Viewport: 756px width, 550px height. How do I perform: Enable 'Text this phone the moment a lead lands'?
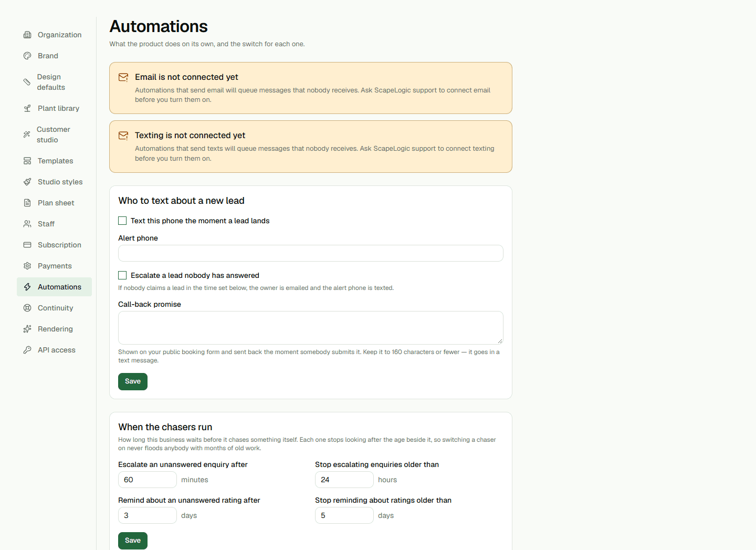pos(122,221)
